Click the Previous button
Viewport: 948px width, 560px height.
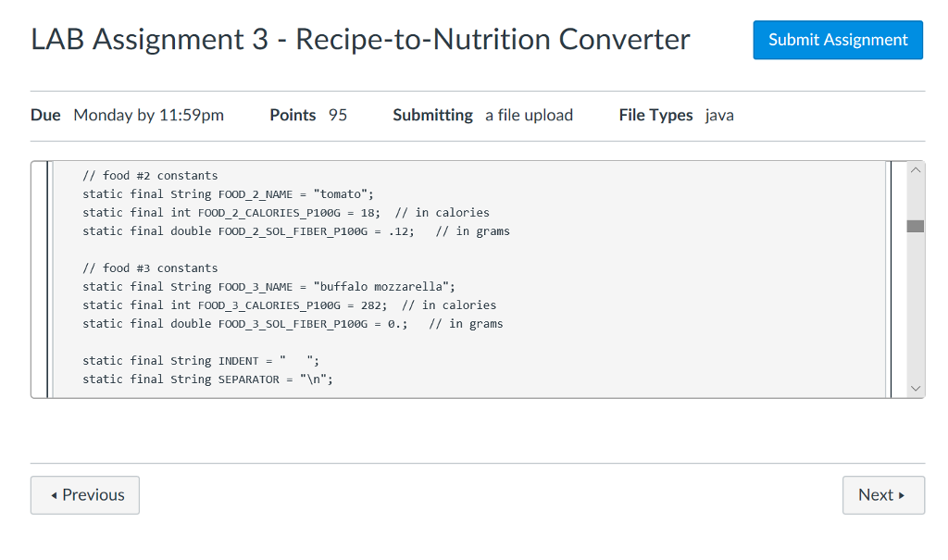click(84, 495)
